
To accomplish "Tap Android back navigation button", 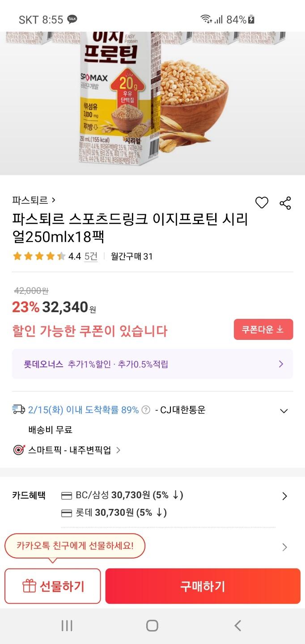I will (x=238, y=626).
